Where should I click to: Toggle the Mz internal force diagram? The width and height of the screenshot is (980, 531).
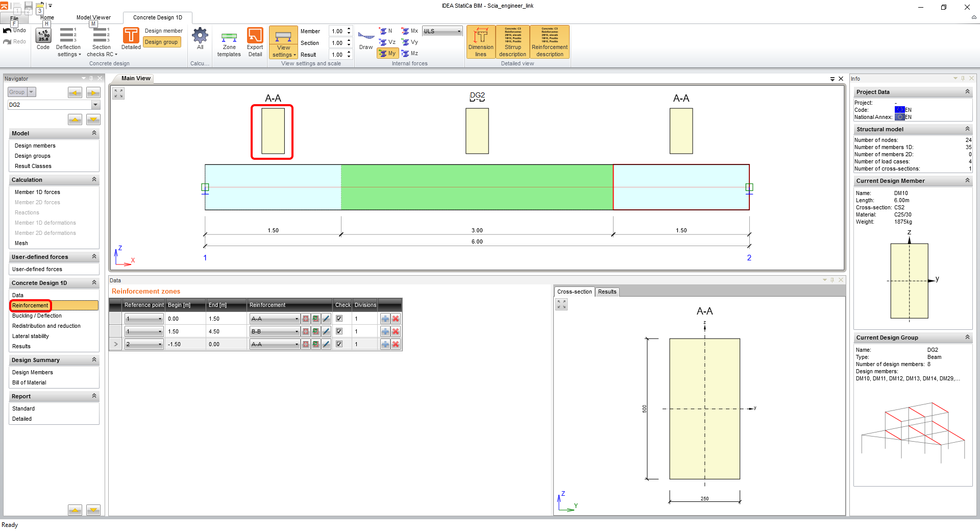tap(410, 53)
